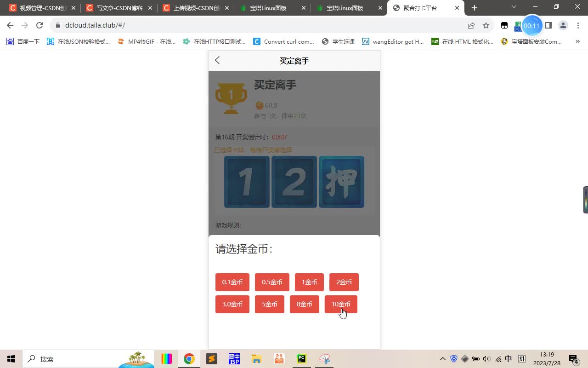588x368 pixels.
Task: Open the Wi-Fi network tray icon
Action: coord(498,359)
